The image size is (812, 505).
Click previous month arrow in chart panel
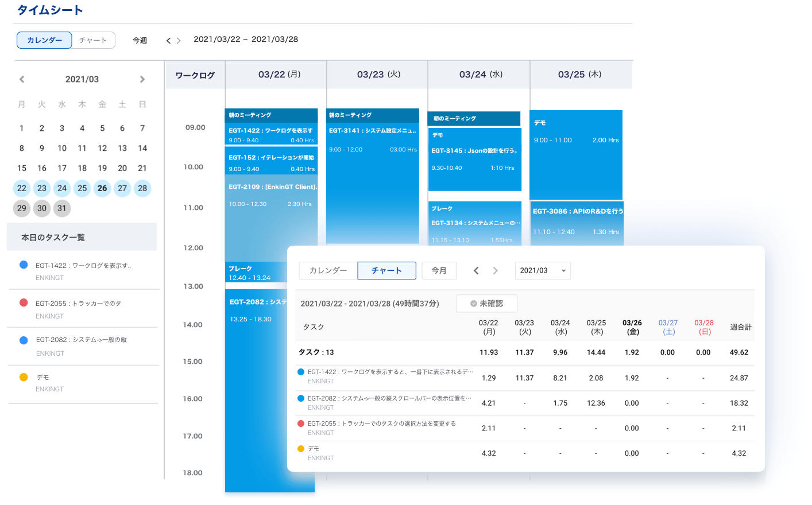(x=476, y=271)
